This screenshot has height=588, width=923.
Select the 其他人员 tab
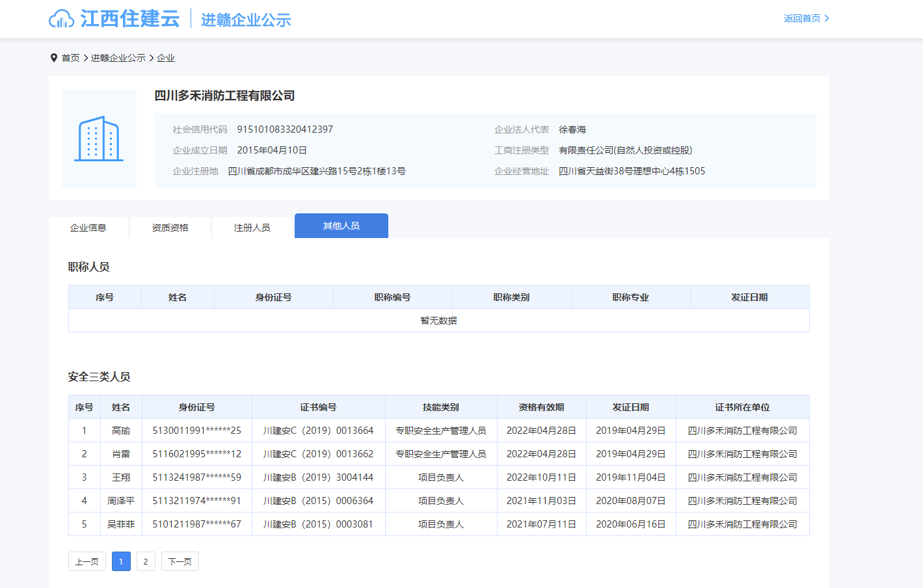click(x=341, y=226)
